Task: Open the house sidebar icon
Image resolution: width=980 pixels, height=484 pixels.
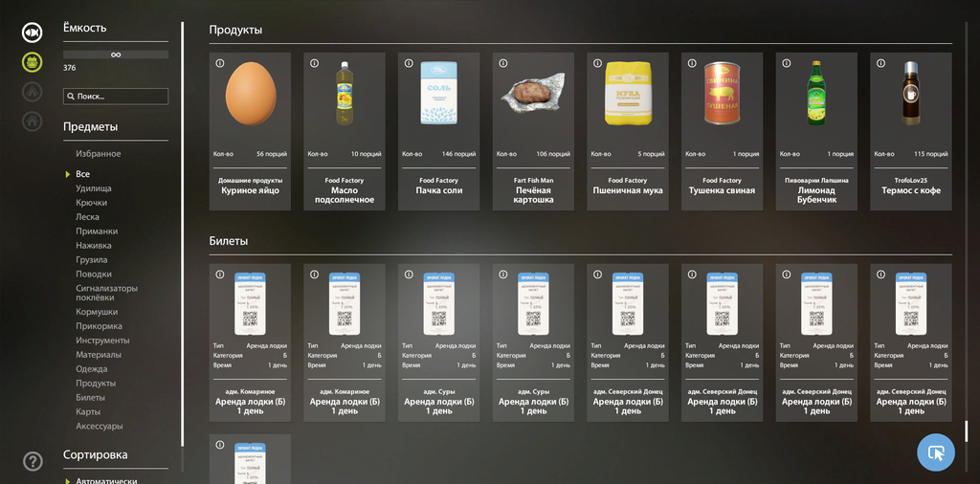Action: tap(32, 121)
